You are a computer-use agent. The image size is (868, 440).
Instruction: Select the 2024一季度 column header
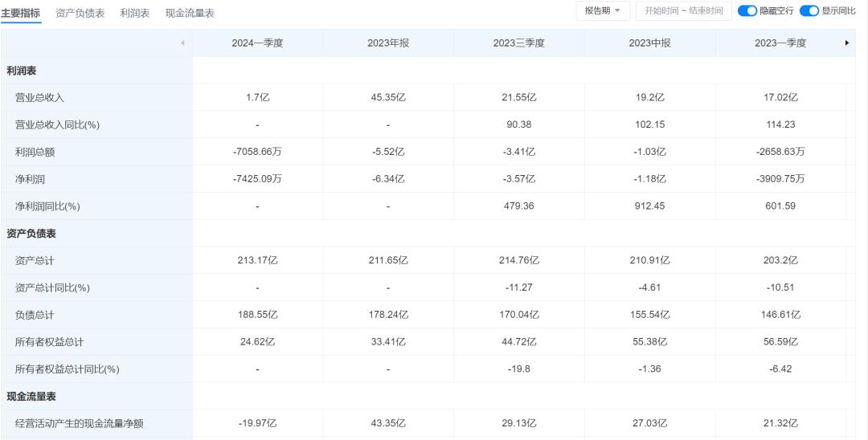(x=257, y=43)
